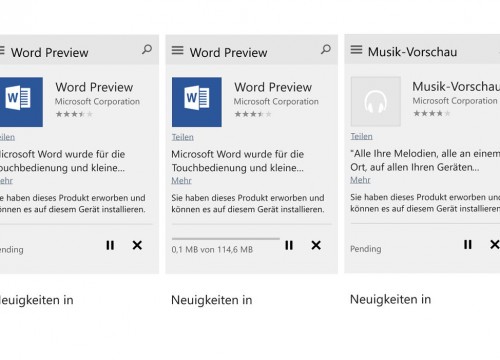Cancel pending Musik-Vorschau download
The height and width of the screenshot is (360, 500).
(x=495, y=245)
